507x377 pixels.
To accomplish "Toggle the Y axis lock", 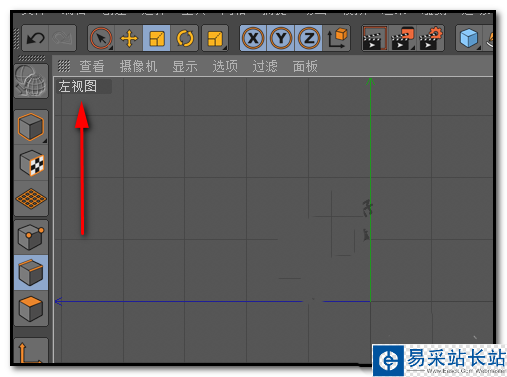I will coord(281,38).
